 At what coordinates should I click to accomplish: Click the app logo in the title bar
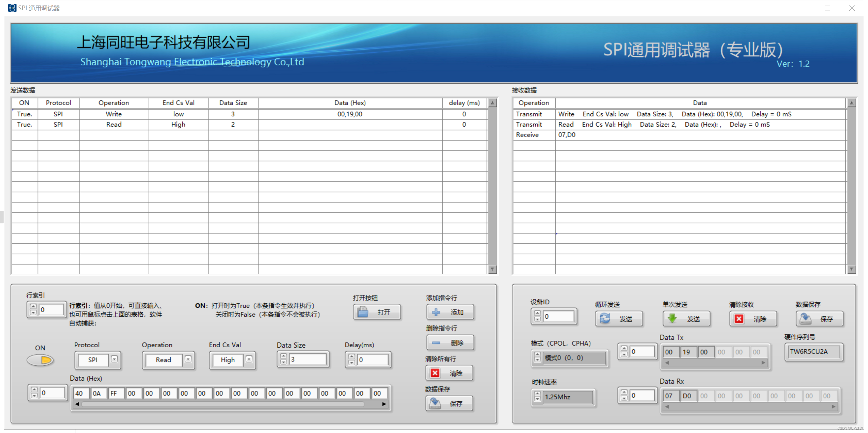(12, 8)
